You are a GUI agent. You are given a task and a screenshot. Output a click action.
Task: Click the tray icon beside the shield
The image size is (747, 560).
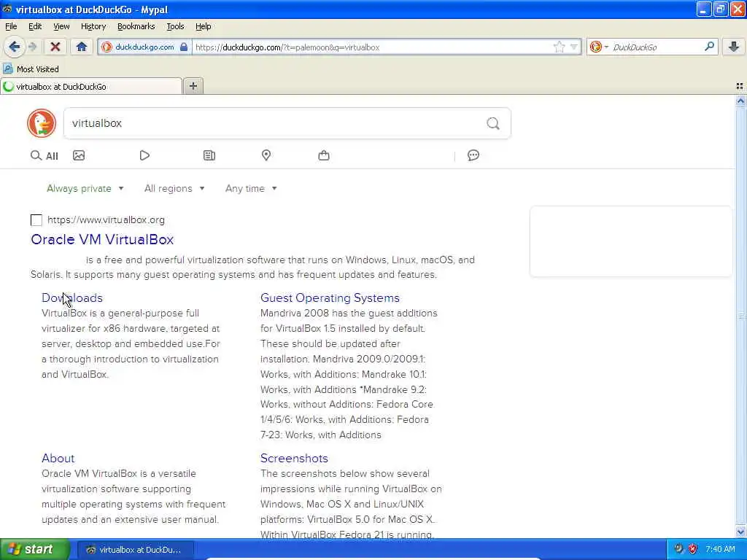point(678,549)
